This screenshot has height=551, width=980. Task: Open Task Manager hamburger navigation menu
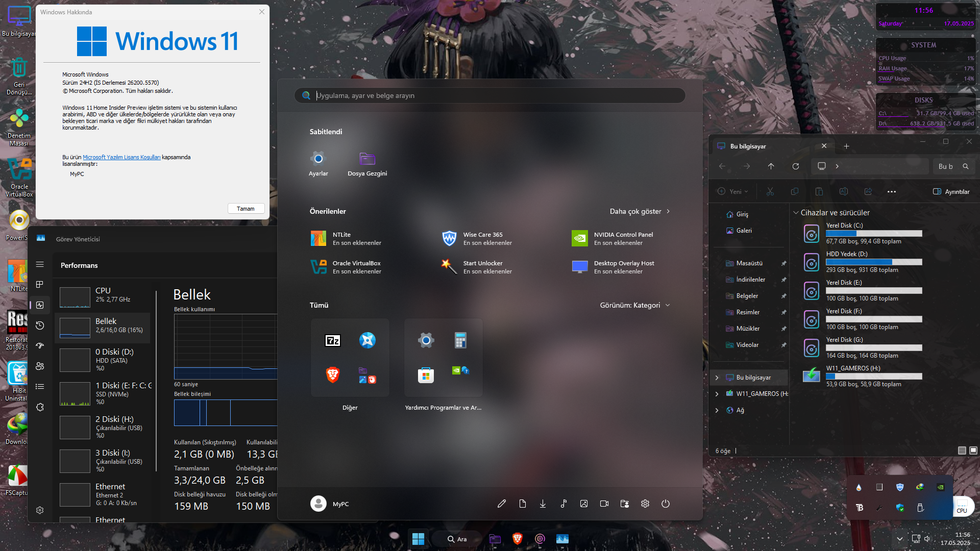point(40,264)
